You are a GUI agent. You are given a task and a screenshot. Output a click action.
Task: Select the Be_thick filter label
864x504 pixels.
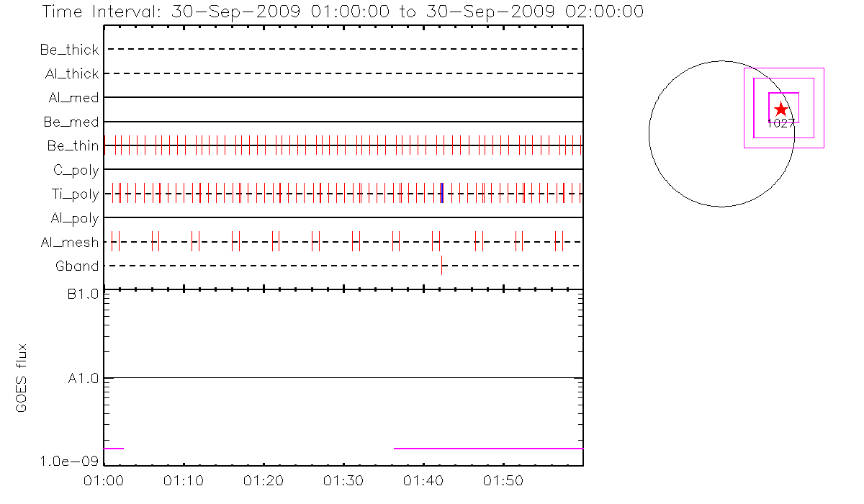click(69, 50)
